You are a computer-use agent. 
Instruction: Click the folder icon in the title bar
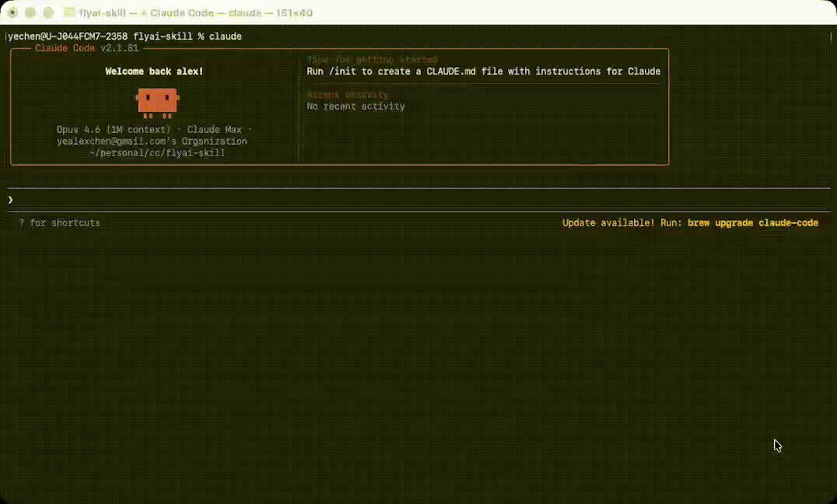(69, 13)
